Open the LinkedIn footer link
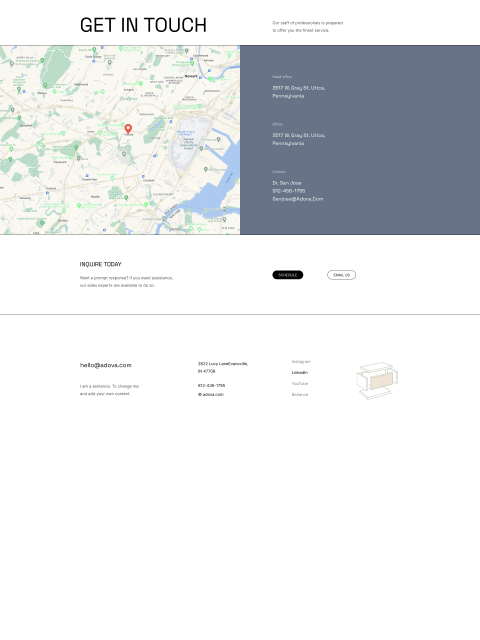The image size is (480, 640). (300, 373)
